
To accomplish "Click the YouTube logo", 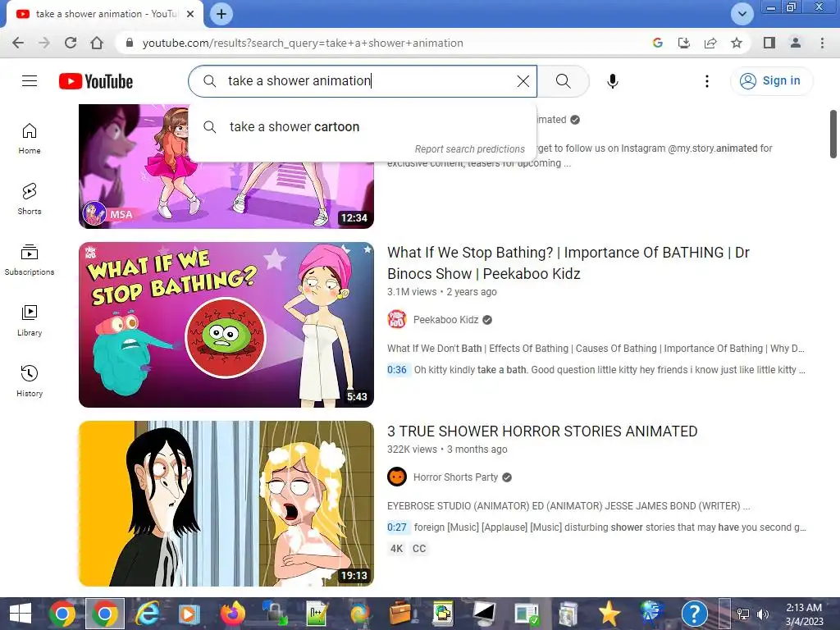I will (96, 81).
